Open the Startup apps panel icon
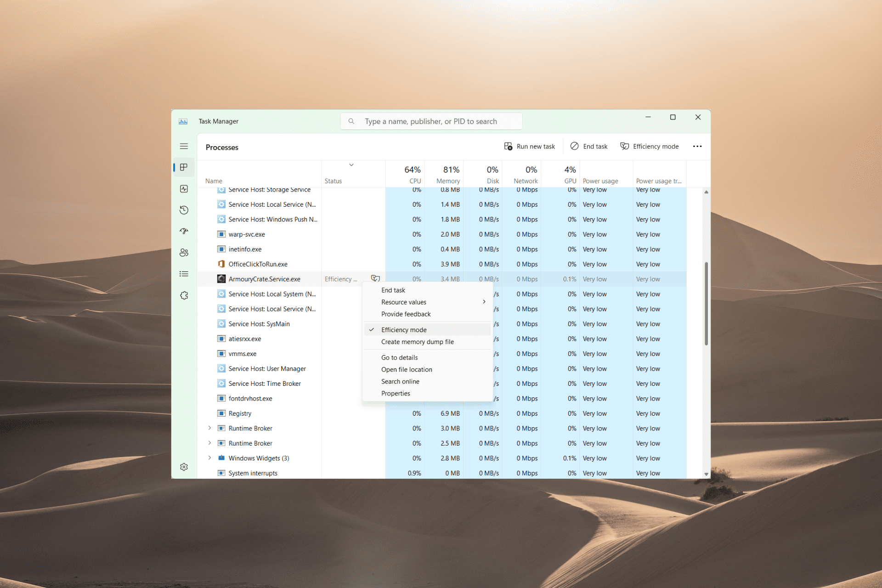This screenshot has height=588, width=882. coord(184,229)
